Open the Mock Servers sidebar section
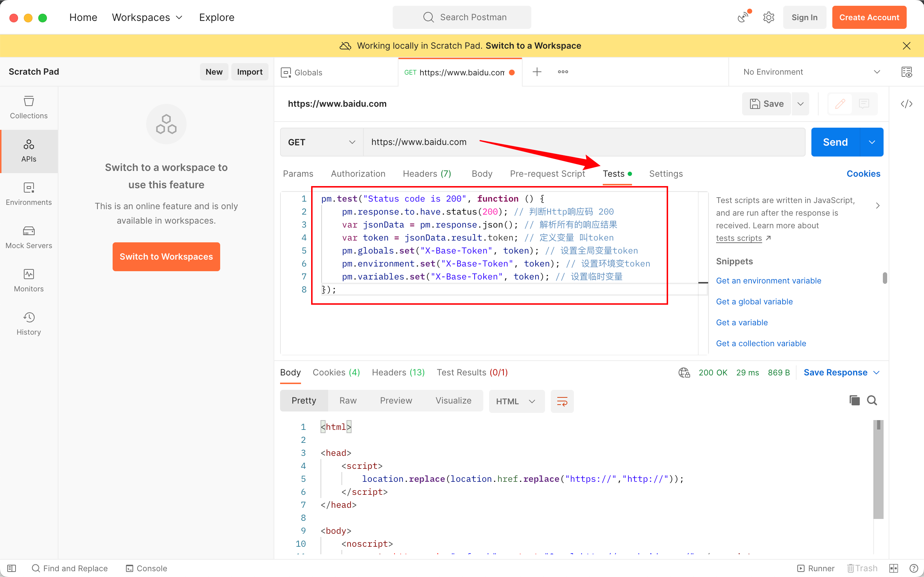This screenshot has width=924, height=577. 29,237
